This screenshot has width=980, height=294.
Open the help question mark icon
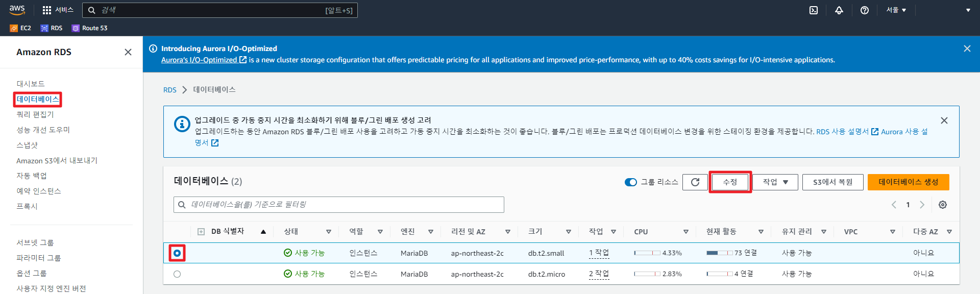865,10
